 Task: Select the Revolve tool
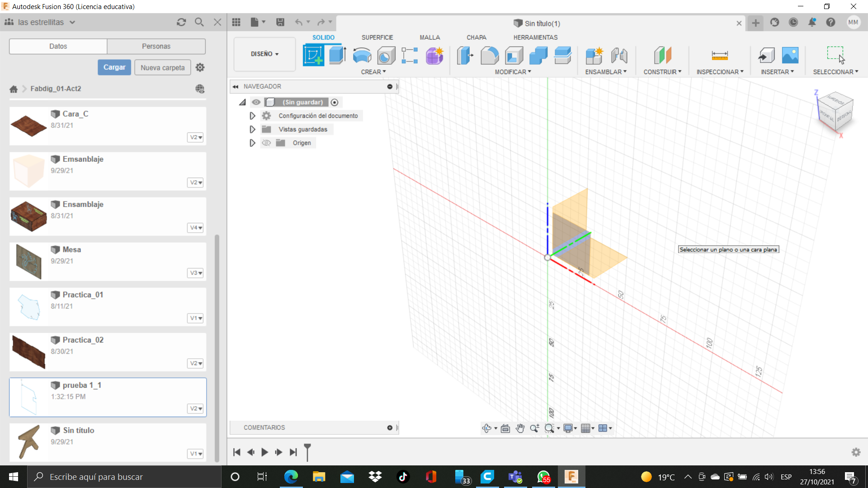click(x=362, y=56)
